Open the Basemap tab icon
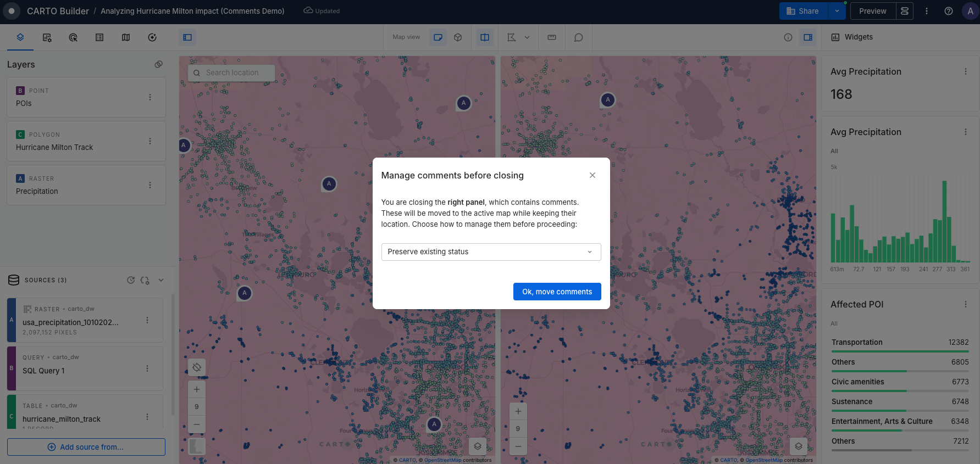The image size is (980, 464). point(126,37)
